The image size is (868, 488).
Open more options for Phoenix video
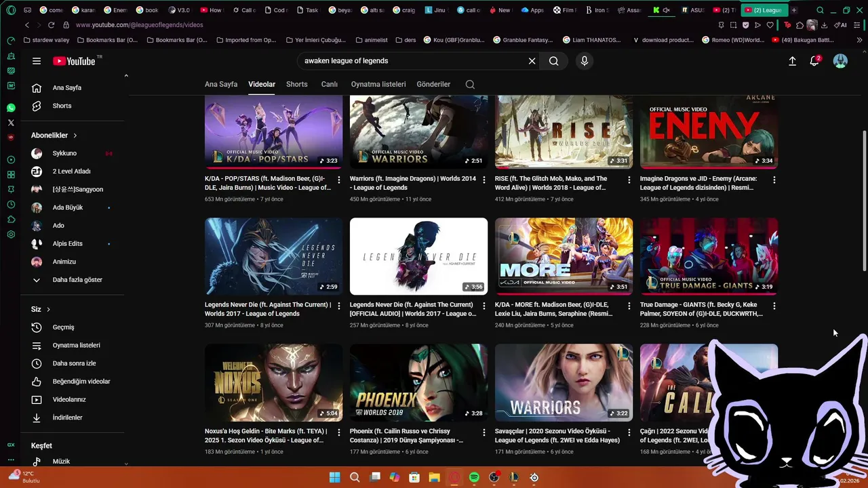[484, 432]
